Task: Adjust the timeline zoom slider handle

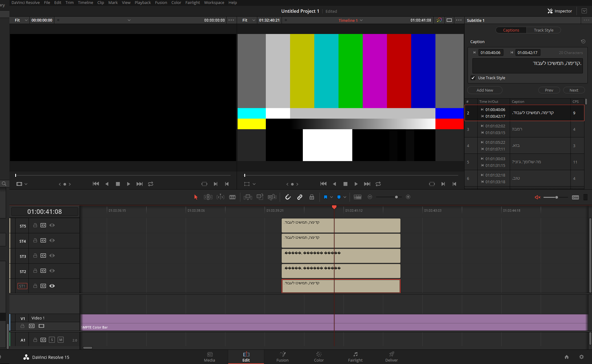Action: [x=396, y=197]
